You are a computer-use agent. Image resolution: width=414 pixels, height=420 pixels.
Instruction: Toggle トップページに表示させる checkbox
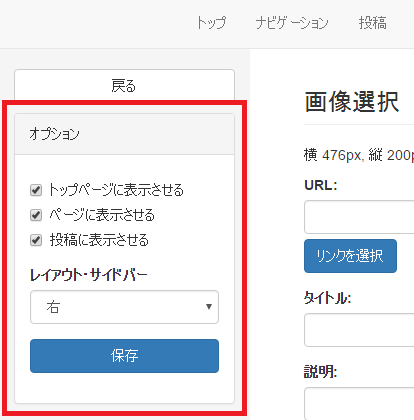(36, 190)
